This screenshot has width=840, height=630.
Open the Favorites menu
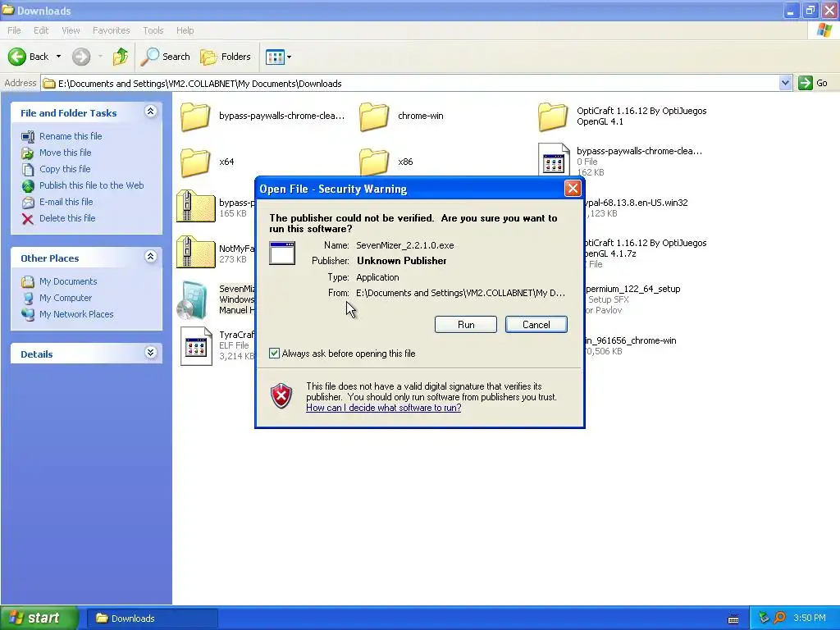point(111,30)
